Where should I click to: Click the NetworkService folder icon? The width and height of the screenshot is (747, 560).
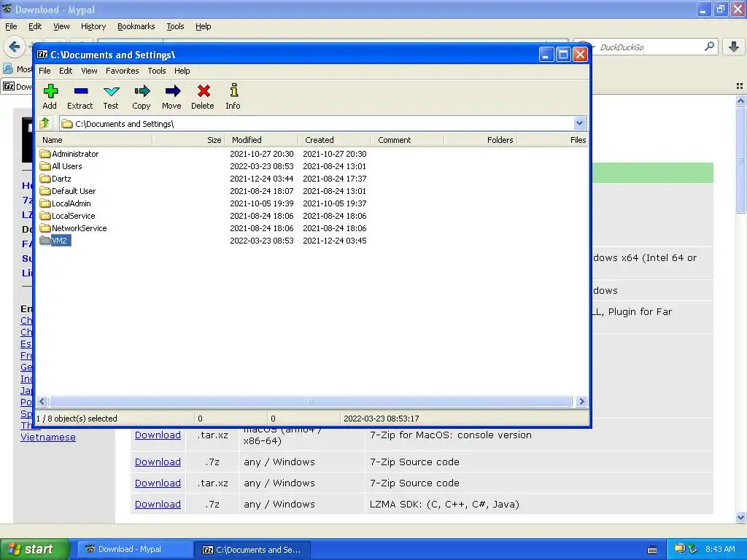pos(45,228)
